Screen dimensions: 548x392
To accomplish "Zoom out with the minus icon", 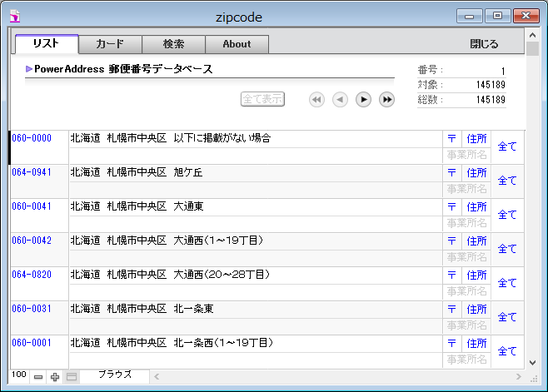I will (x=38, y=377).
